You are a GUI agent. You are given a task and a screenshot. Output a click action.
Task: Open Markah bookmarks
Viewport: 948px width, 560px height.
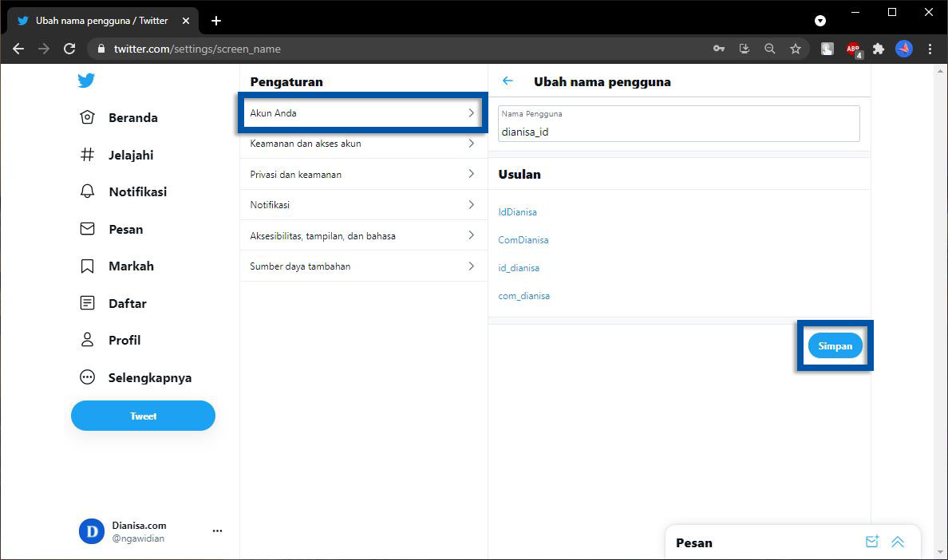tap(118, 266)
